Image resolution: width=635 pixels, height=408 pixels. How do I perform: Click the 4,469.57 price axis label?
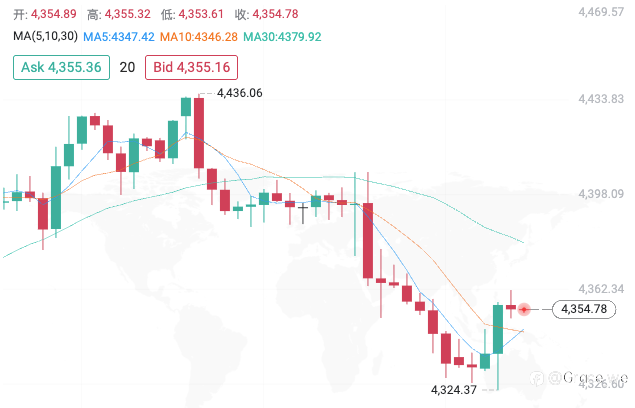tap(601, 12)
